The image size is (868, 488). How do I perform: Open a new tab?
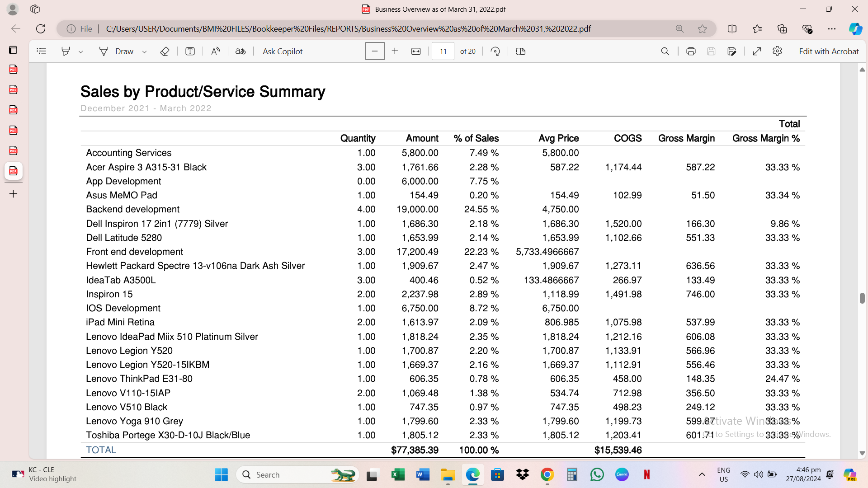pyautogui.click(x=13, y=194)
